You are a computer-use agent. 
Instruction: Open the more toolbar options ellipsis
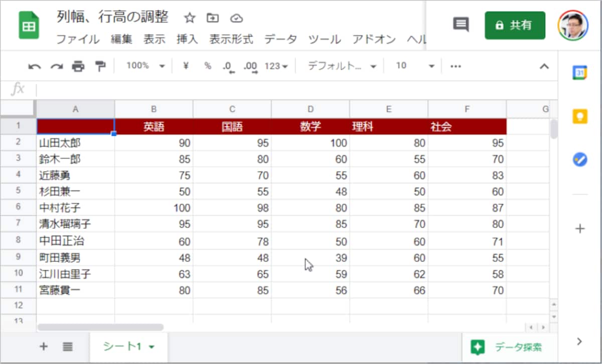coord(456,66)
